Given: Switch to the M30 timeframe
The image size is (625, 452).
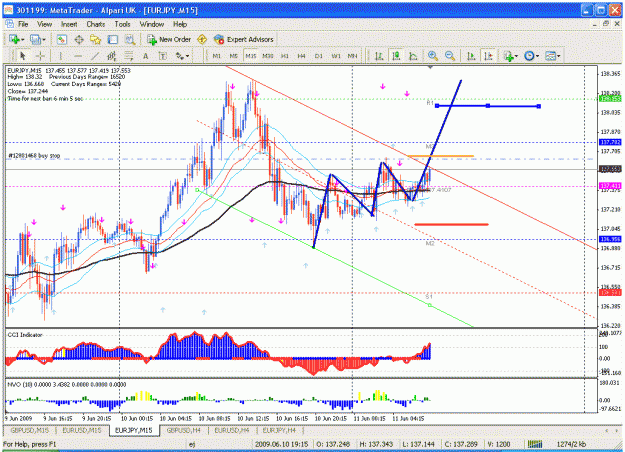Looking at the screenshot, I should coord(267,56).
